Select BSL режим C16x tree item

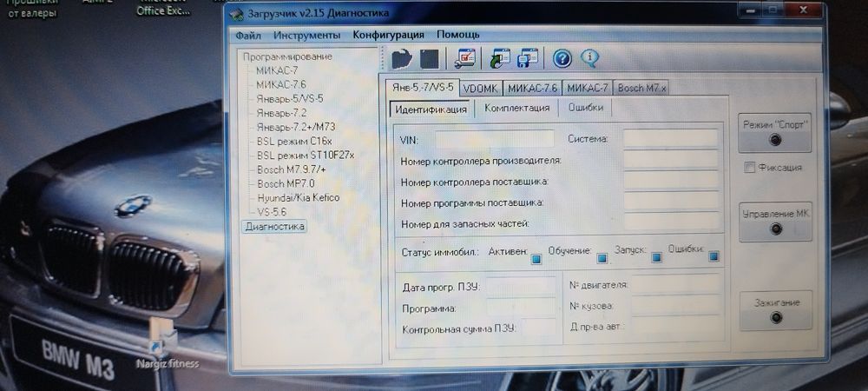[x=294, y=141]
